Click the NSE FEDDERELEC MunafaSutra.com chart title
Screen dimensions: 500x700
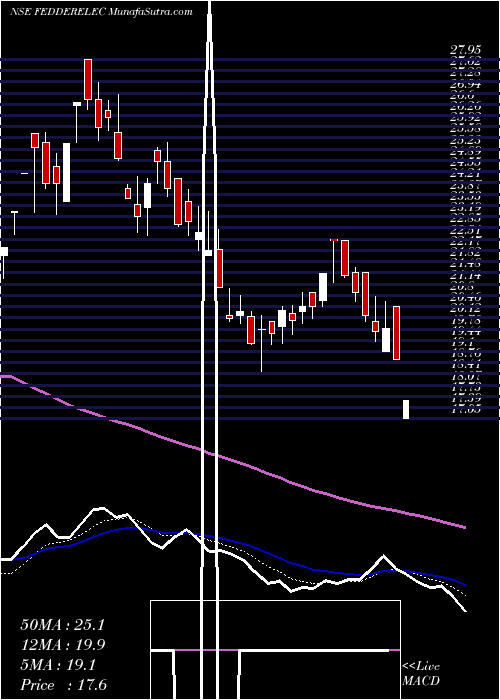coord(101,12)
